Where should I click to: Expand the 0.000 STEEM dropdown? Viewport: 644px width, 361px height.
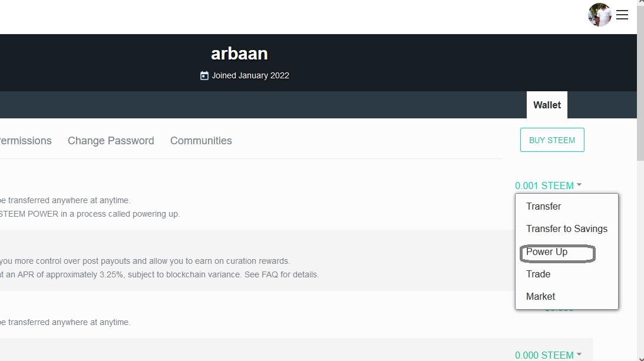pos(549,355)
